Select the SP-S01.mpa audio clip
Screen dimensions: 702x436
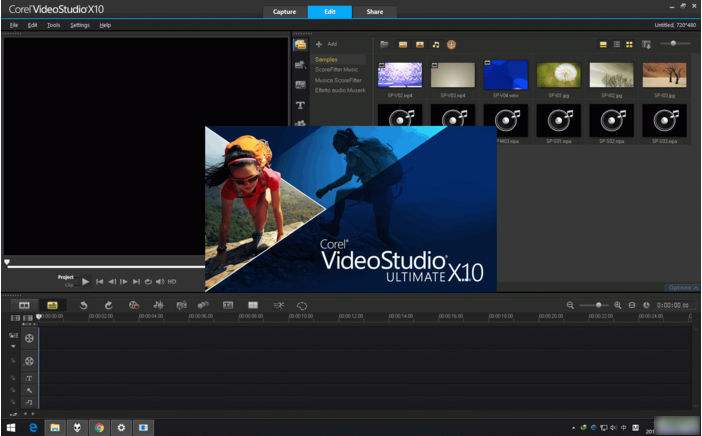559,120
